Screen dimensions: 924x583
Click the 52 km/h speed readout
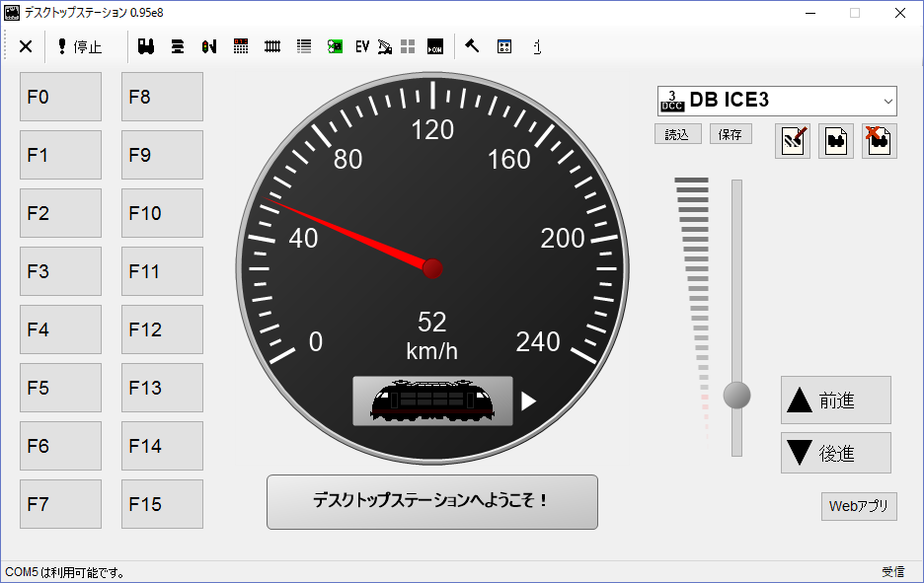coord(432,336)
